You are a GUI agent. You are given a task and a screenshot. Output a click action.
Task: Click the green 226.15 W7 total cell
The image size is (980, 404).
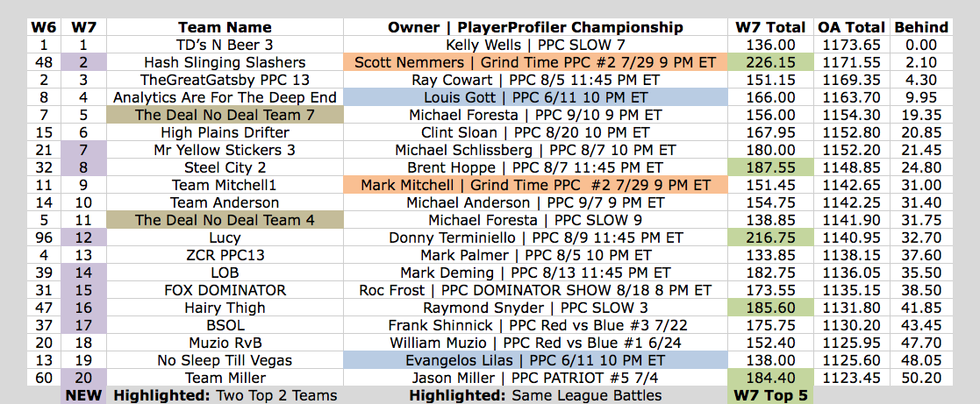click(771, 62)
